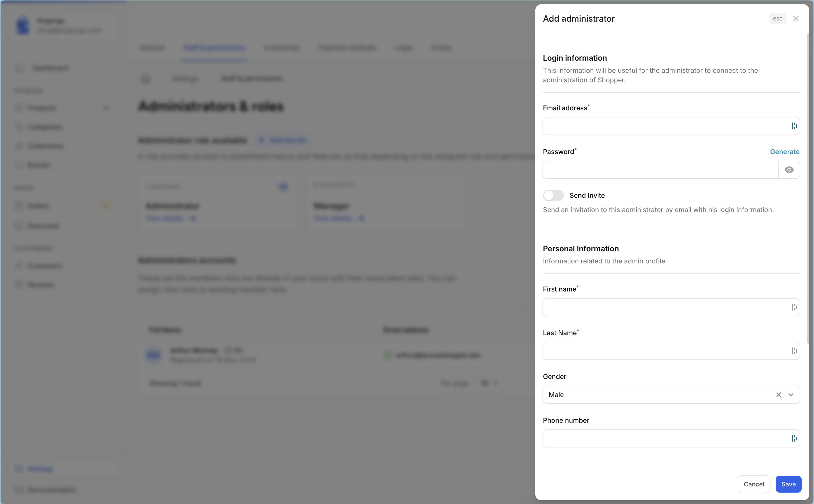This screenshot has height=504, width=814.
Task: Save the new administrator
Action: [788, 484]
